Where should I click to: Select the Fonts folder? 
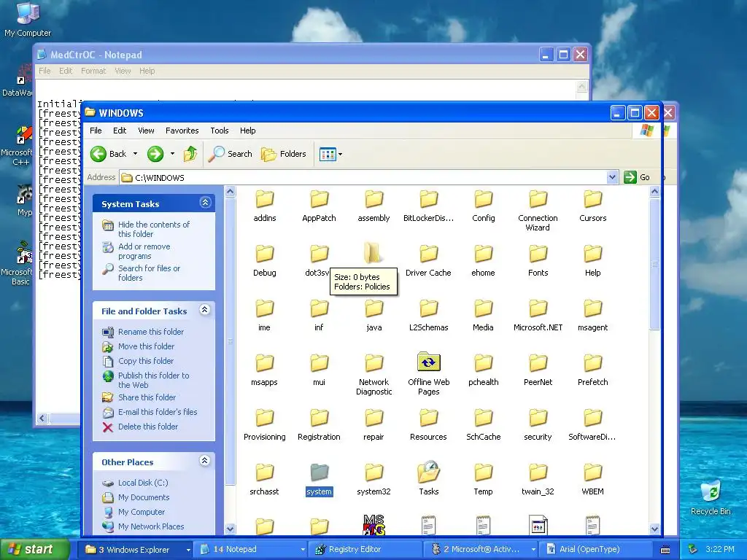click(x=538, y=260)
